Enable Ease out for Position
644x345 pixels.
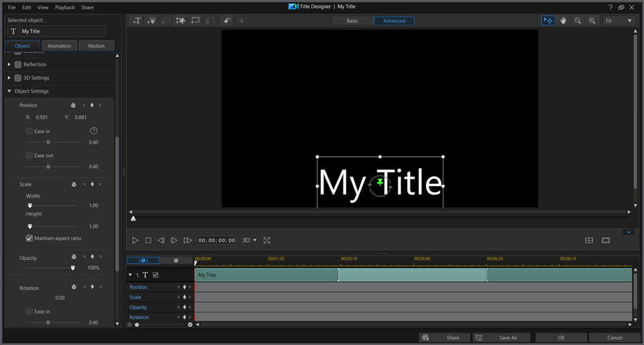click(x=30, y=155)
